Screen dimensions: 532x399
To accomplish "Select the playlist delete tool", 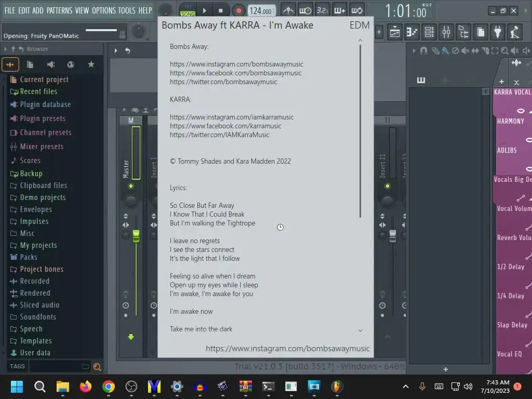I will pyautogui.click(x=455, y=51).
